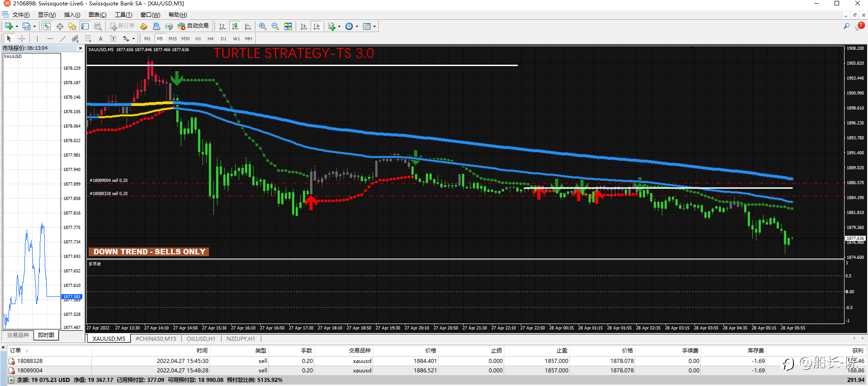This screenshot has width=868, height=386.
Task: Open the notifications bubble with red badge
Action: (x=859, y=26)
